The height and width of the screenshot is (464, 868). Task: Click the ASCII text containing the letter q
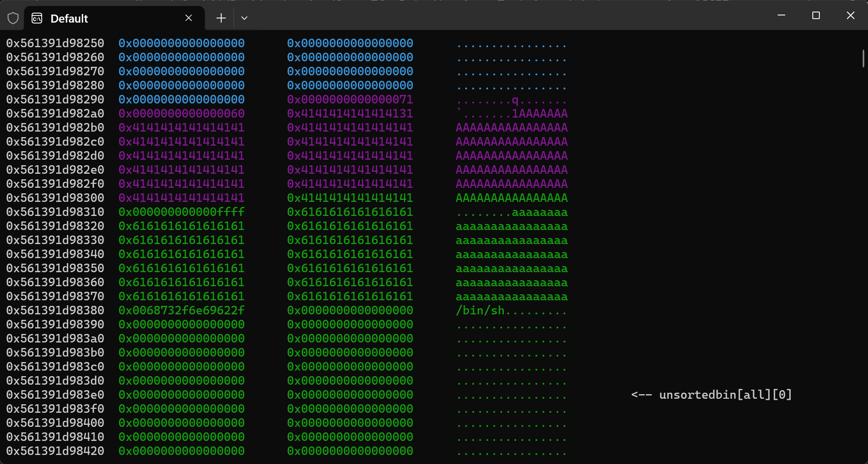point(512,99)
